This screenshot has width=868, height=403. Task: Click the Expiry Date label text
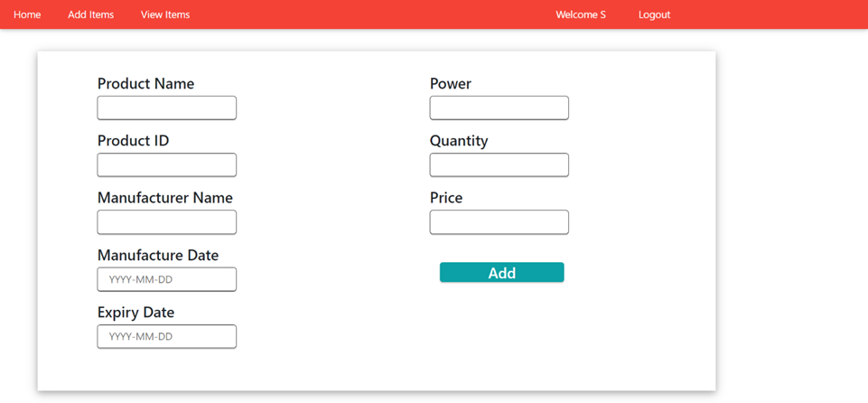[135, 313]
